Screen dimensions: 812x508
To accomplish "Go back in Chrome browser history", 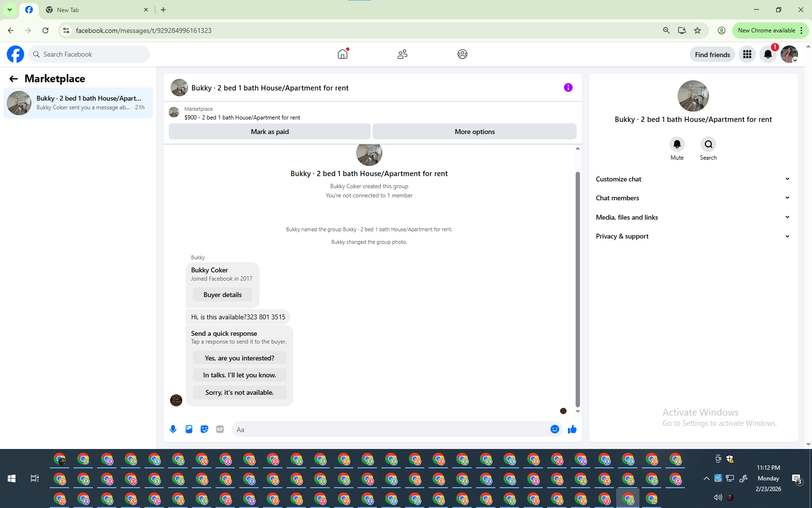I will (11, 30).
